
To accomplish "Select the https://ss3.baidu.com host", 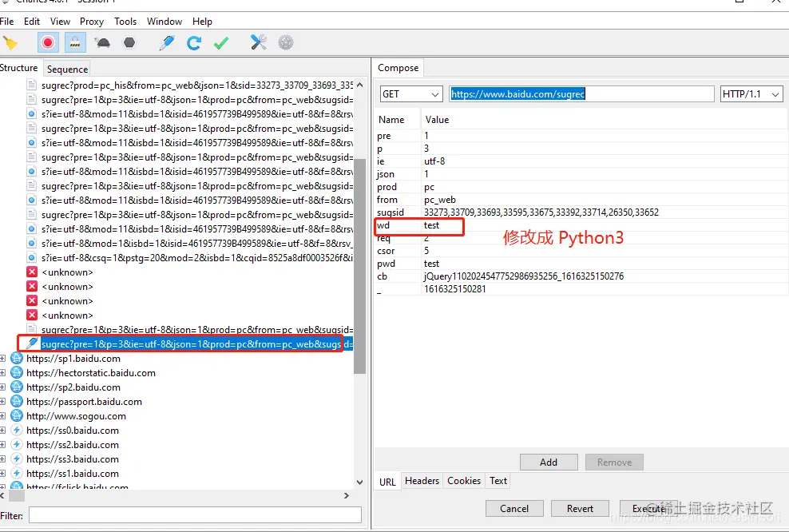I will (73, 459).
